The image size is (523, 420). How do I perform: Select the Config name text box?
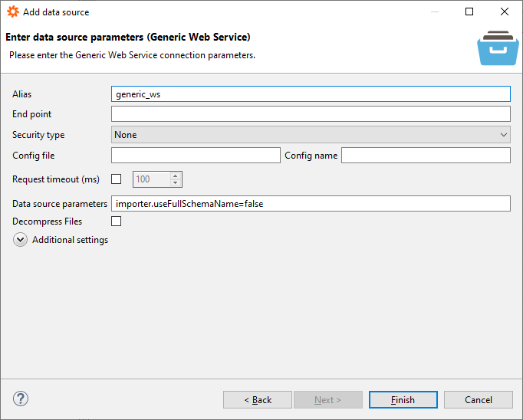[426, 156]
